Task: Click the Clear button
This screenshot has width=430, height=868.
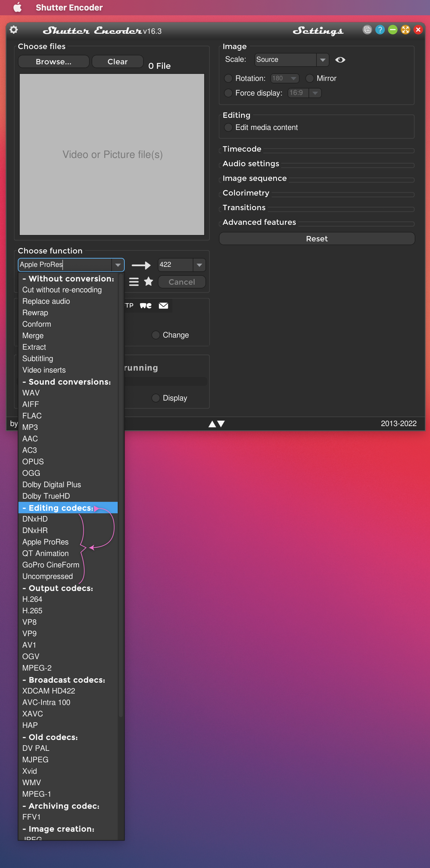Action: (x=117, y=62)
